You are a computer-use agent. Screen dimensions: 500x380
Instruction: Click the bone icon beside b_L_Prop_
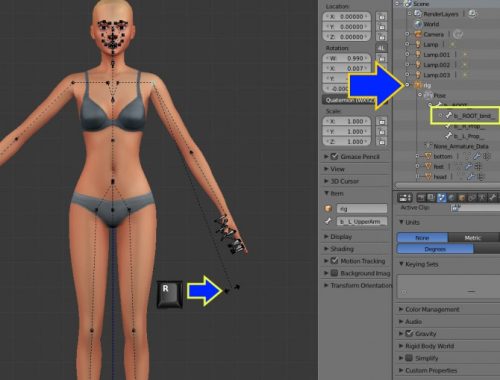[448, 136]
